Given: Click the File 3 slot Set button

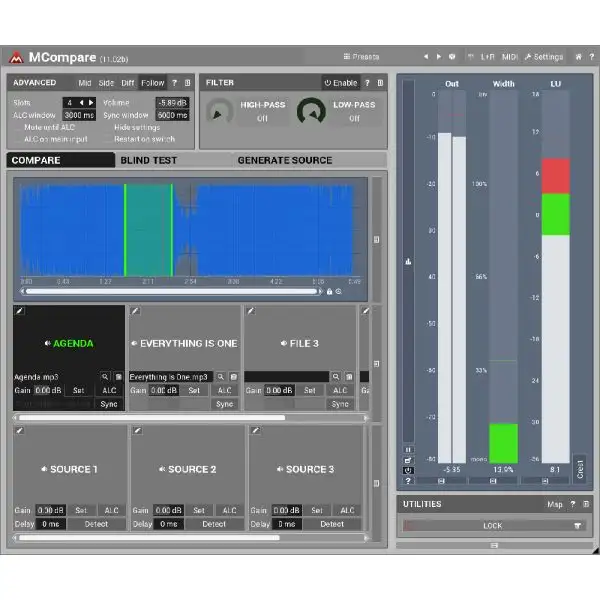Looking at the screenshot, I should pyautogui.click(x=310, y=390).
